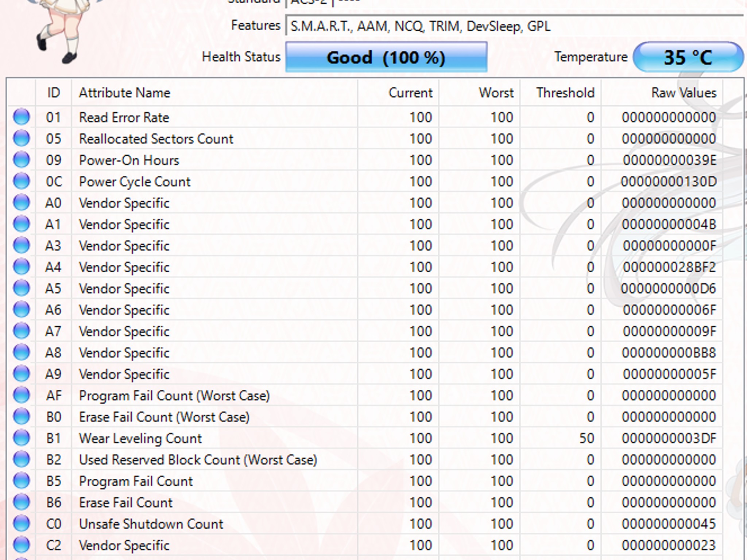
Task: Click raw value 0000000004B
Action: (x=669, y=224)
